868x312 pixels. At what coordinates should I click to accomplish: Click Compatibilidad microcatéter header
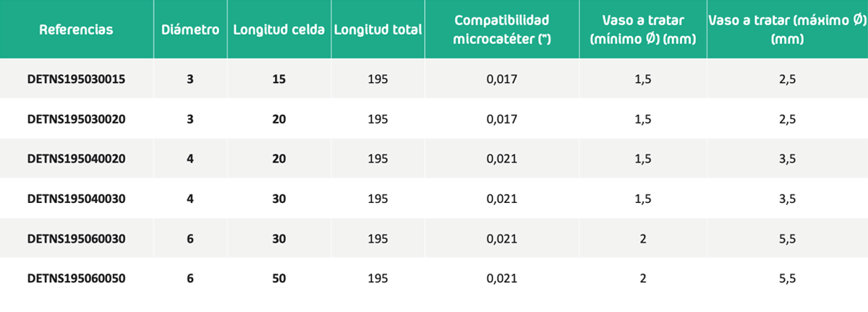[502, 30]
